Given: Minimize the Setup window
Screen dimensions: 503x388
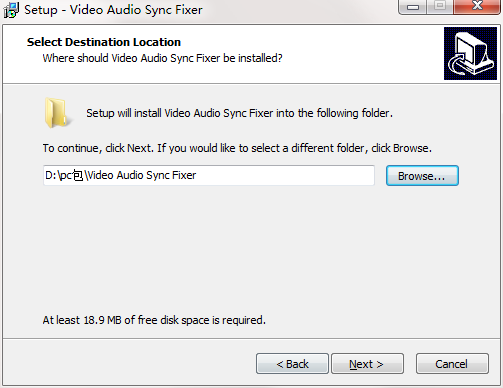Looking at the screenshot, I should click(x=413, y=7).
